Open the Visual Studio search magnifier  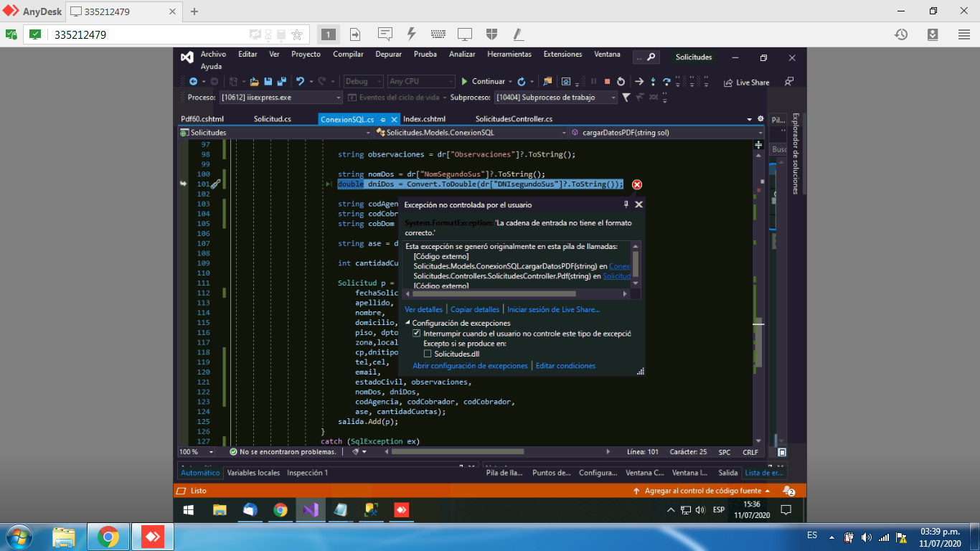point(651,57)
